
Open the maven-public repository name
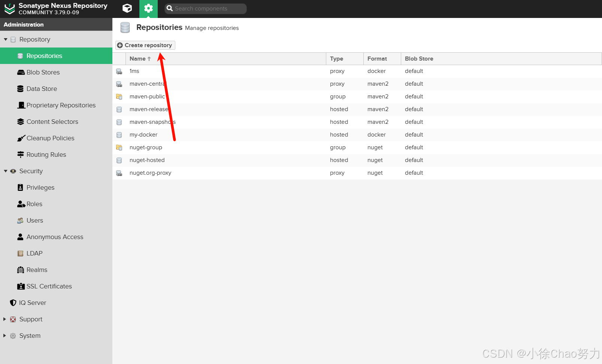147,97
